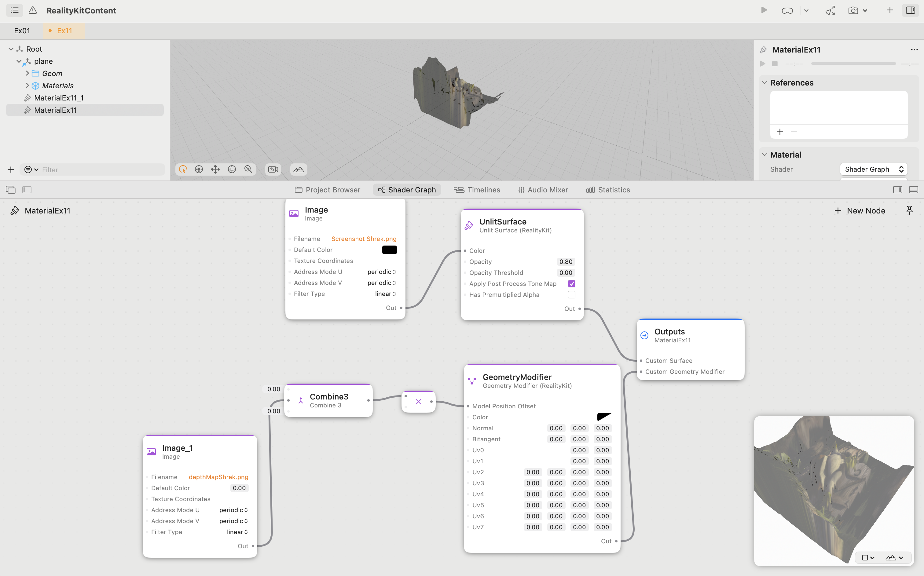The width and height of the screenshot is (924, 576).
Task: Click the black Default Color swatch on Image node
Action: pos(389,250)
